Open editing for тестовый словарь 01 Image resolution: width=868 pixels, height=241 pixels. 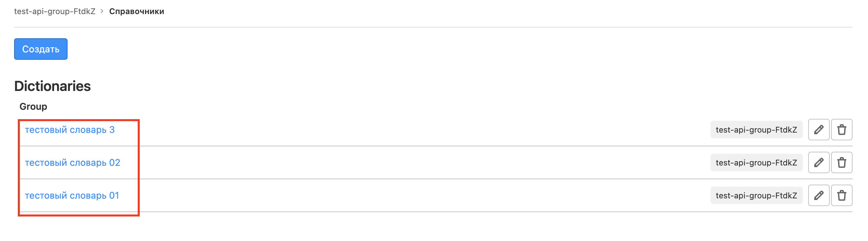(x=819, y=196)
